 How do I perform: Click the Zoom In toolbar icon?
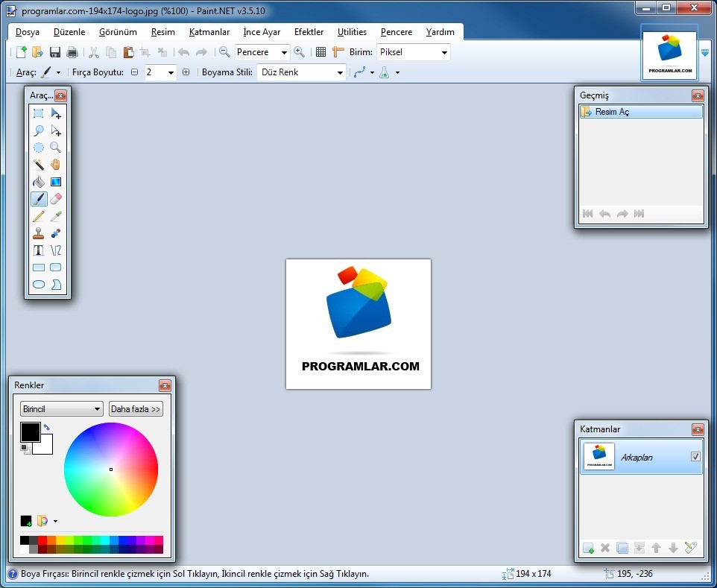tap(299, 52)
